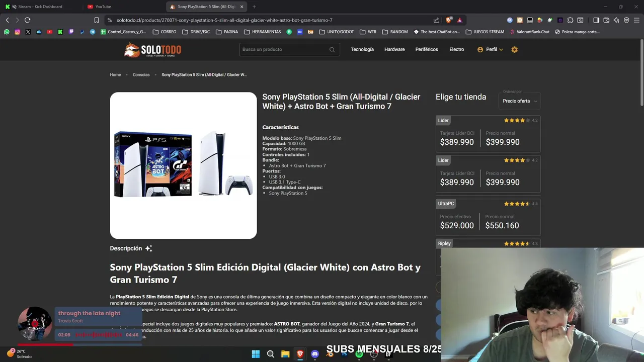
Task: Click the Windows Start button
Action: pos(256,354)
